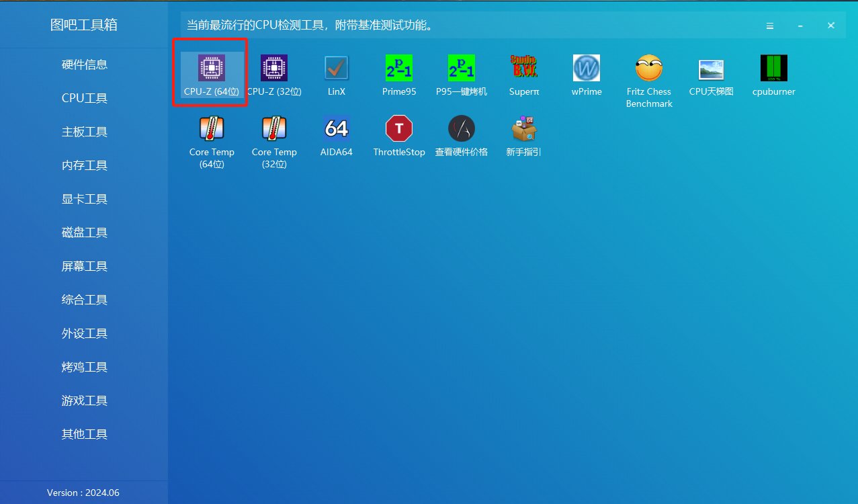Start Prime95 from the tool grid
The image size is (858, 504).
pyautogui.click(x=399, y=75)
